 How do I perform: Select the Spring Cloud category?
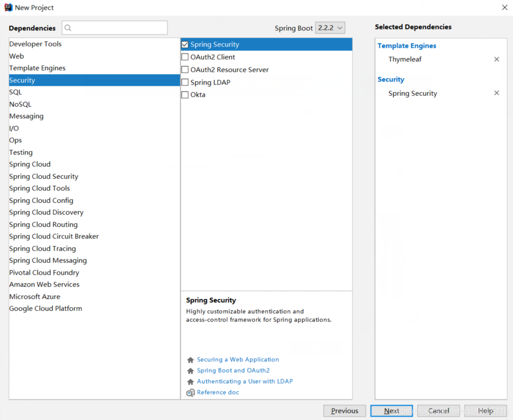pyautogui.click(x=94, y=164)
